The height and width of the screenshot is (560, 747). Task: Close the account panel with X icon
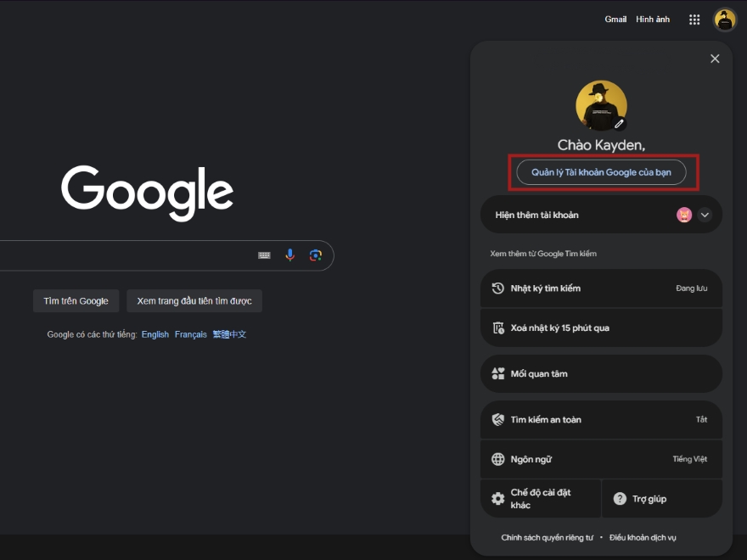click(715, 59)
